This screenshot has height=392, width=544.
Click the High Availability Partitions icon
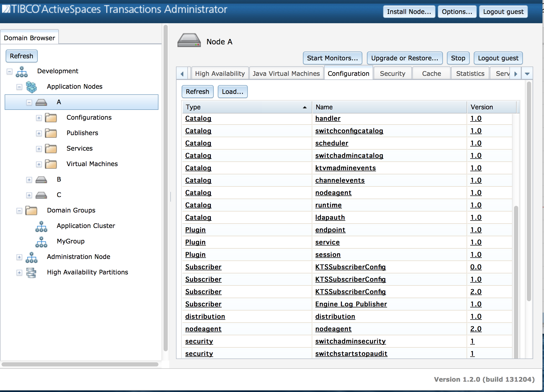pos(31,273)
